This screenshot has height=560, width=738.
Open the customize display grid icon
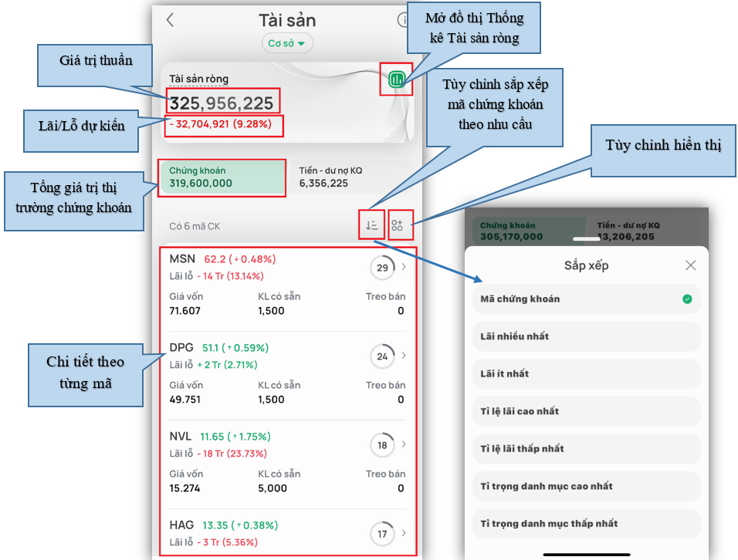398,225
